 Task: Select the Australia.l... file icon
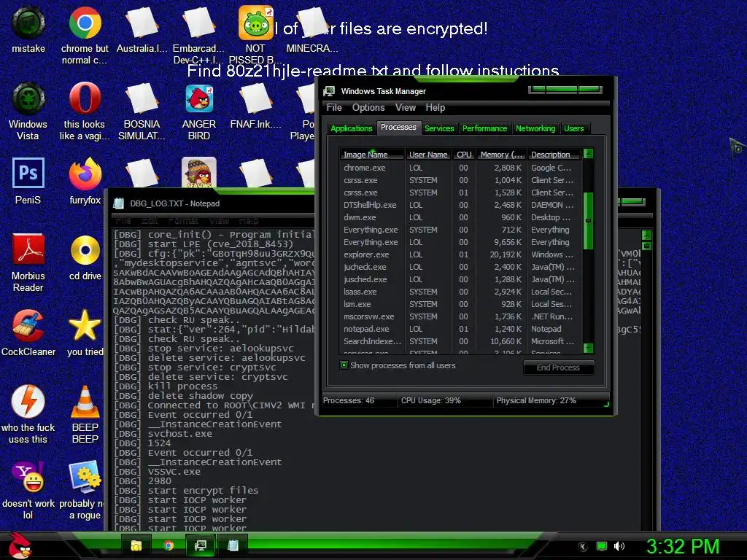142,31
